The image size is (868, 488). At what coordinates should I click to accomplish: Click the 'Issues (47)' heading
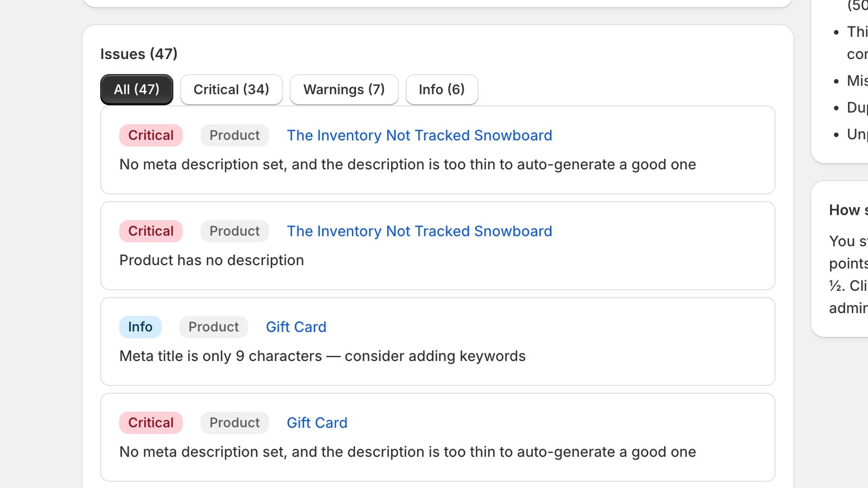[x=139, y=54]
